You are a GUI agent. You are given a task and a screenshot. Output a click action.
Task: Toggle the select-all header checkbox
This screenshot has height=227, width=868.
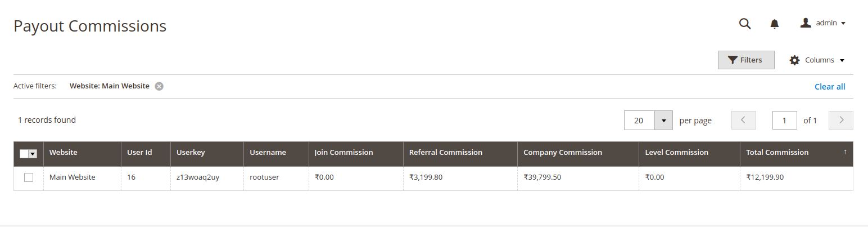[24, 154]
